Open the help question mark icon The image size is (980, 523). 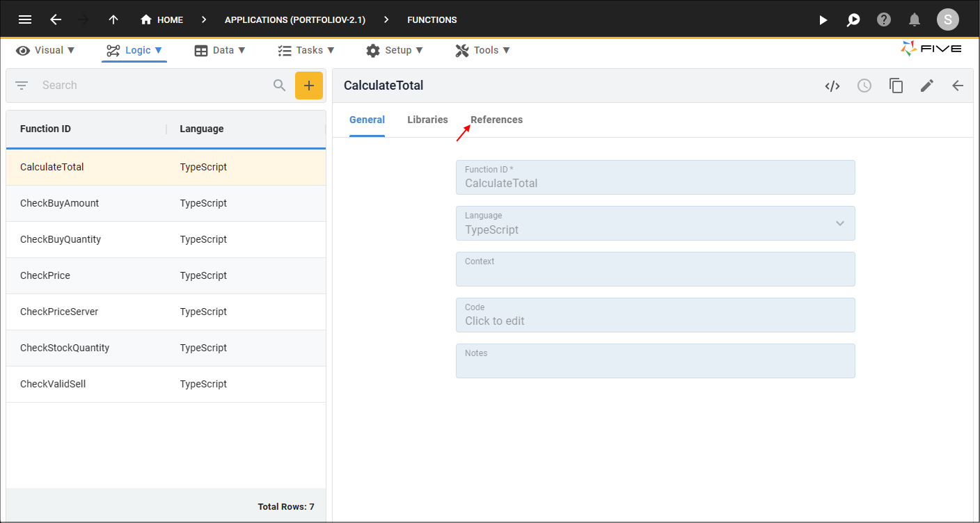coord(884,19)
